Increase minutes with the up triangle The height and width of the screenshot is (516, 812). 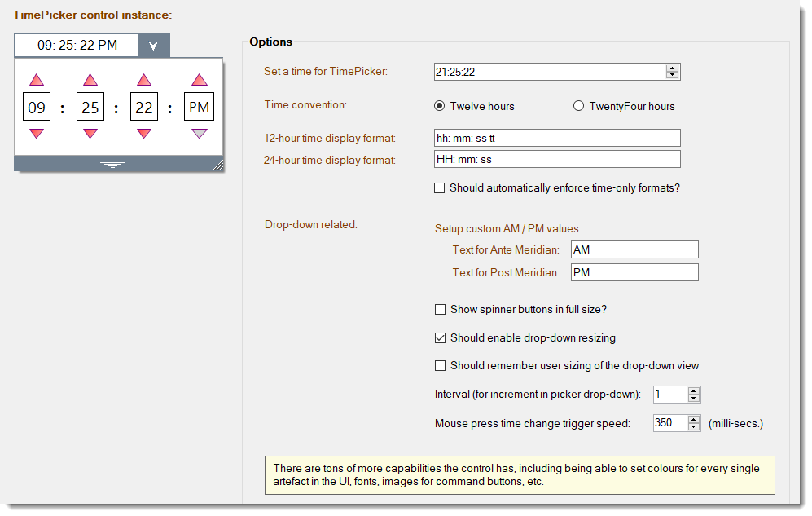point(90,80)
